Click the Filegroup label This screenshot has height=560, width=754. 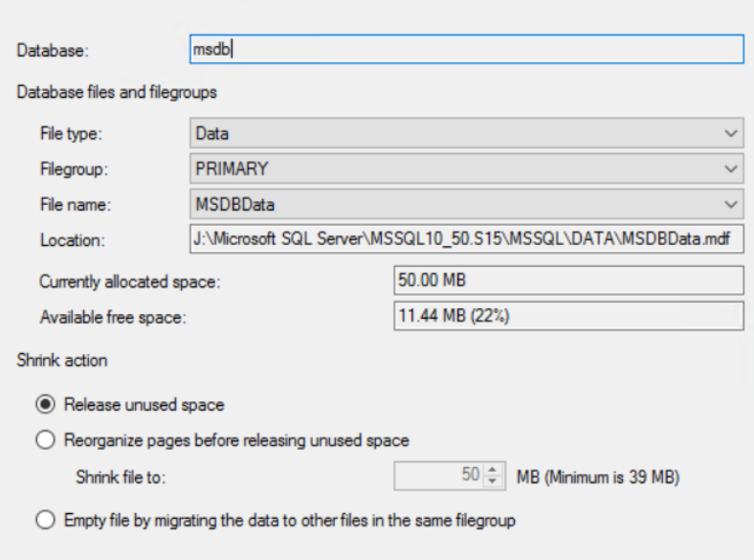[x=74, y=169]
